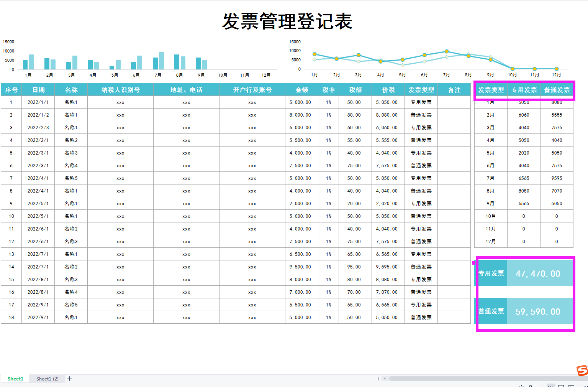The width and height of the screenshot is (588, 387).
Task: Select the total cell 9,595.00
Action: [x=388, y=267]
